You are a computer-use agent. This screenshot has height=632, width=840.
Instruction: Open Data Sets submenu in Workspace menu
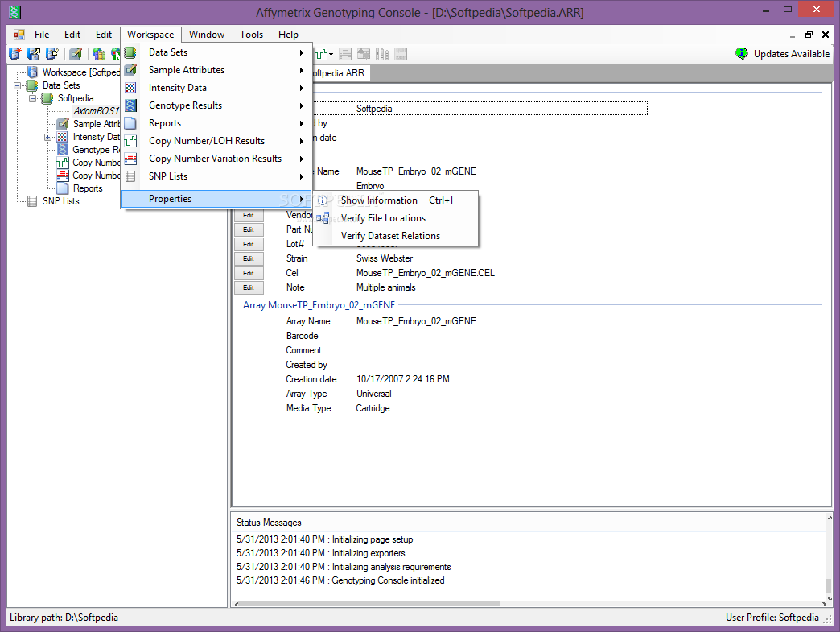tap(216, 52)
